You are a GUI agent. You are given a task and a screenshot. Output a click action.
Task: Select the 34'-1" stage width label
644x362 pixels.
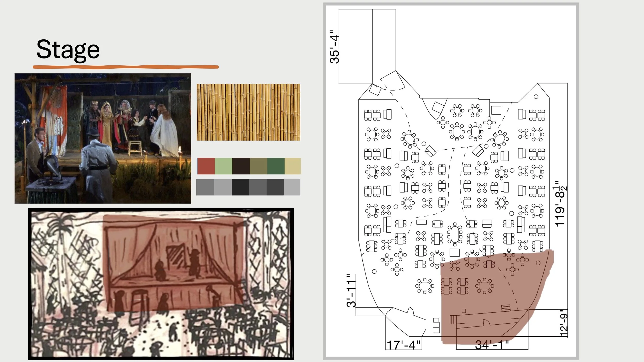492,345
